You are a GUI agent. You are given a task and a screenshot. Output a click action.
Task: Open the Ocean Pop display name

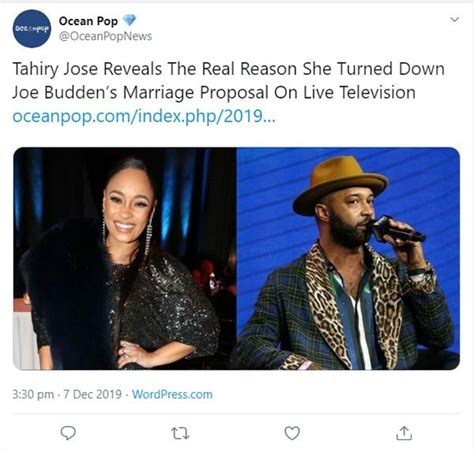(x=88, y=21)
